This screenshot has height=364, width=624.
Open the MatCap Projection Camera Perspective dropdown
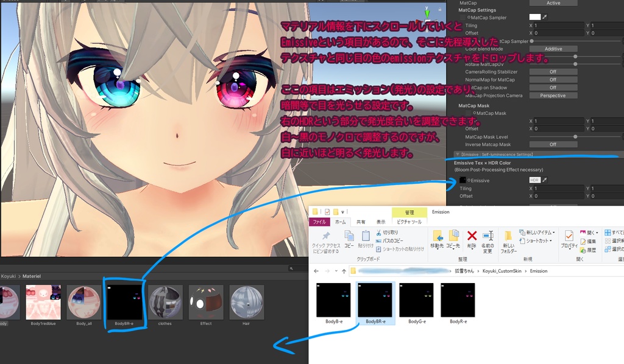[x=553, y=95]
